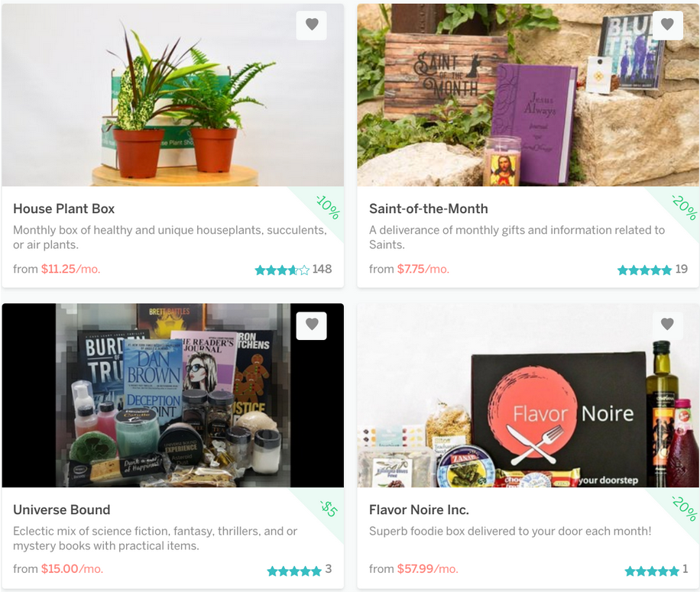Image resolution: width=700 pixels, height=592 pixels.
Task: Click the $11.25/mo. price
Action: coord(70,269)
